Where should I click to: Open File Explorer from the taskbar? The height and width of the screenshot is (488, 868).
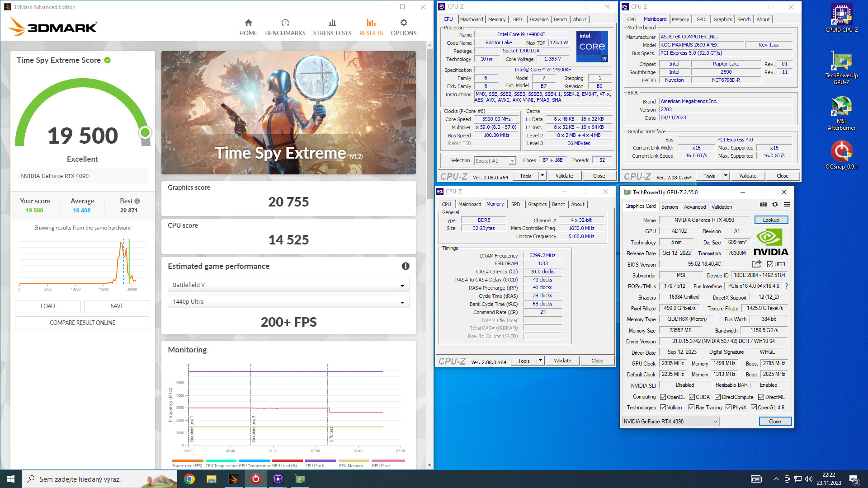click(x=212, y=479)
